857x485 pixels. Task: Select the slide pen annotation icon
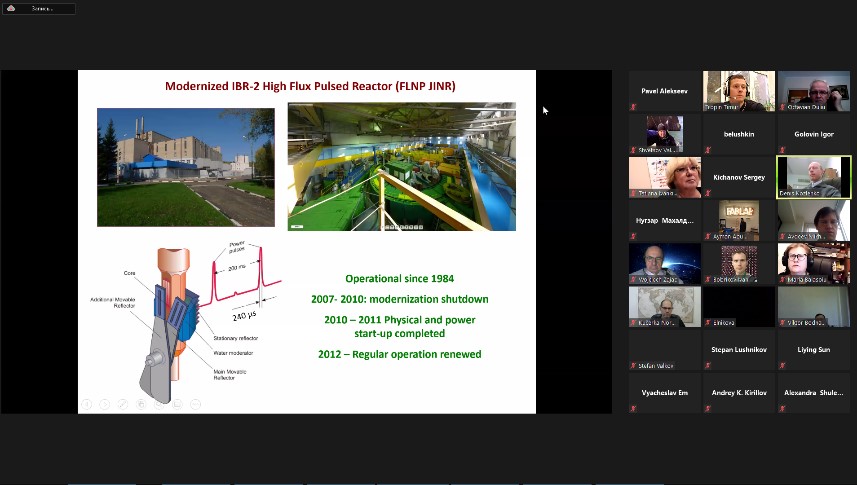tap(123, 404)
